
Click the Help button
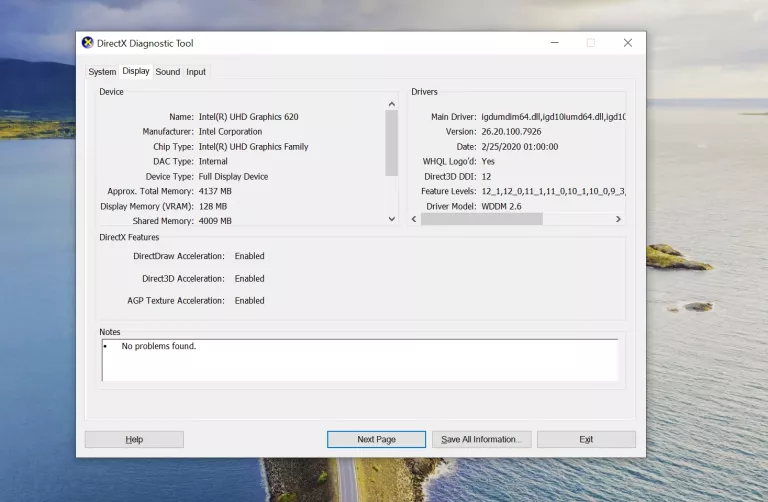(x=134, y=439)
